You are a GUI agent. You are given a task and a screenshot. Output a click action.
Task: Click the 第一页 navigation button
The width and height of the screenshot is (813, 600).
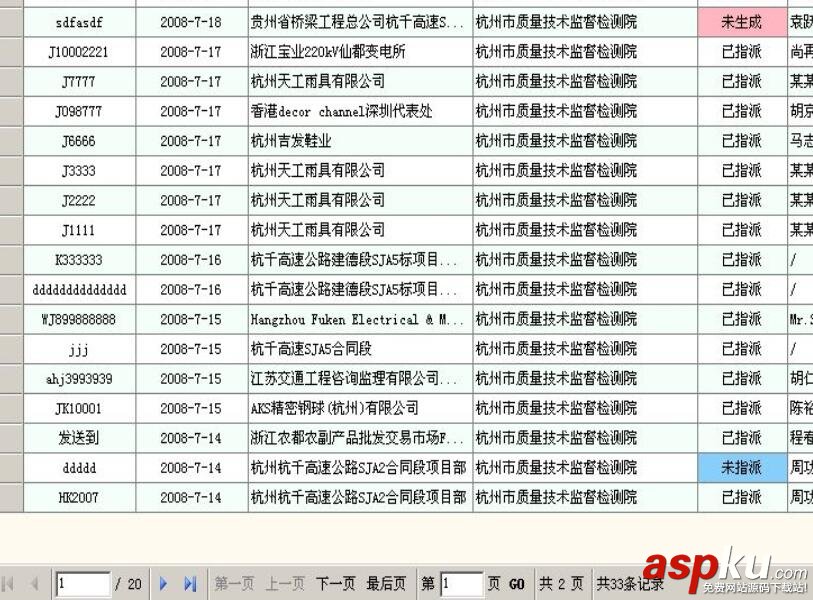(x=232, y=583)
